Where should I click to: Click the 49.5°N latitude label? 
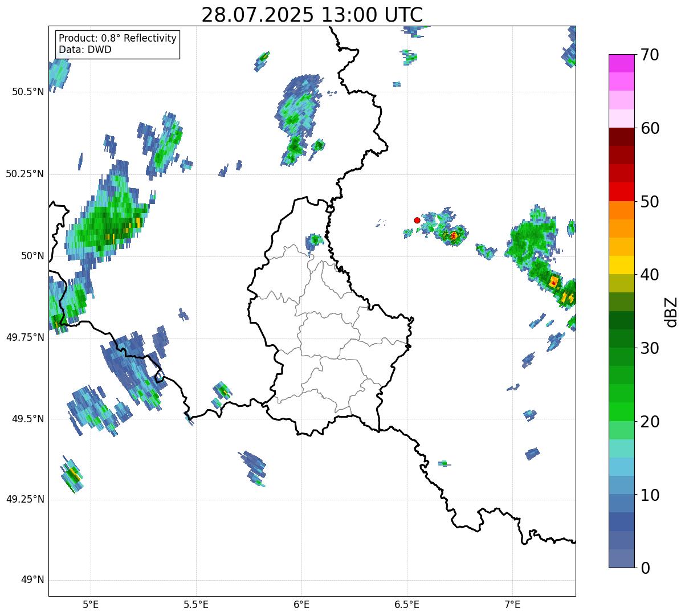pyautogui.click(x=28, y=419)
